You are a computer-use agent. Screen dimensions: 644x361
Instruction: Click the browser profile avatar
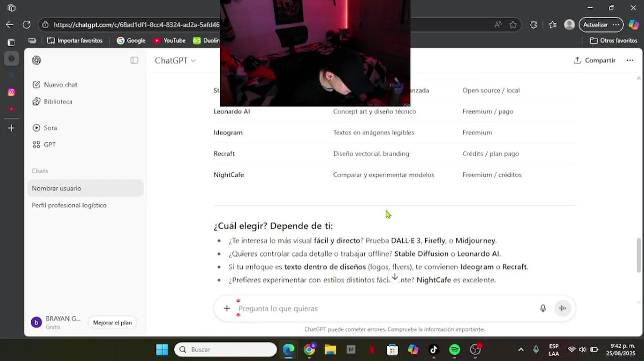click(x=569, y=24)
